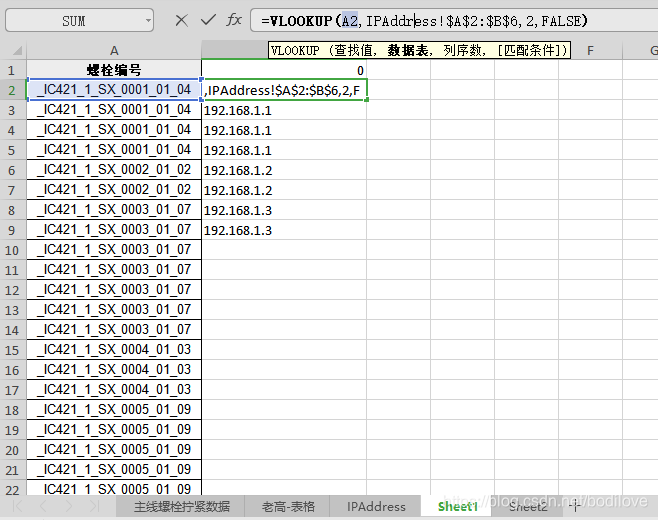This screenshot has height=520, width=658.
Task: Select the 192.168.1.3 cell in row 8
Action: coord(284,210)
